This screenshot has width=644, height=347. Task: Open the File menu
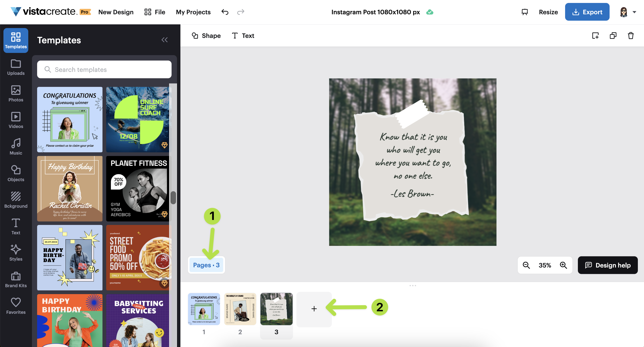tap(155, 12)
